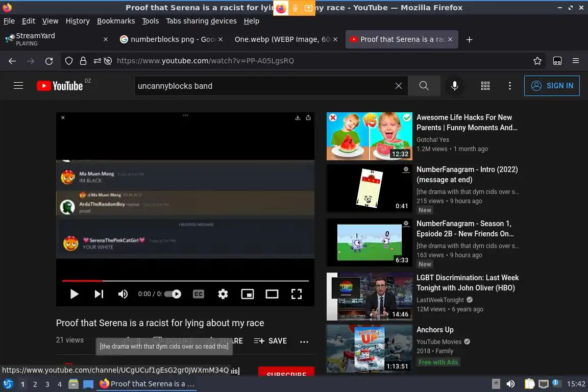Click the download icon in video frame
The image size is (588, 392).
coord(298,117)
